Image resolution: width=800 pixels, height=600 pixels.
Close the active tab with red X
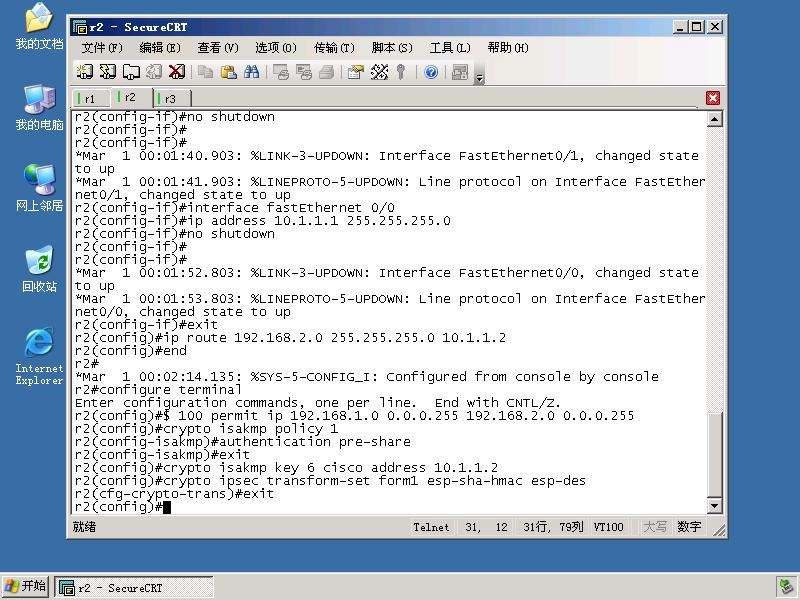pos(713,98)
